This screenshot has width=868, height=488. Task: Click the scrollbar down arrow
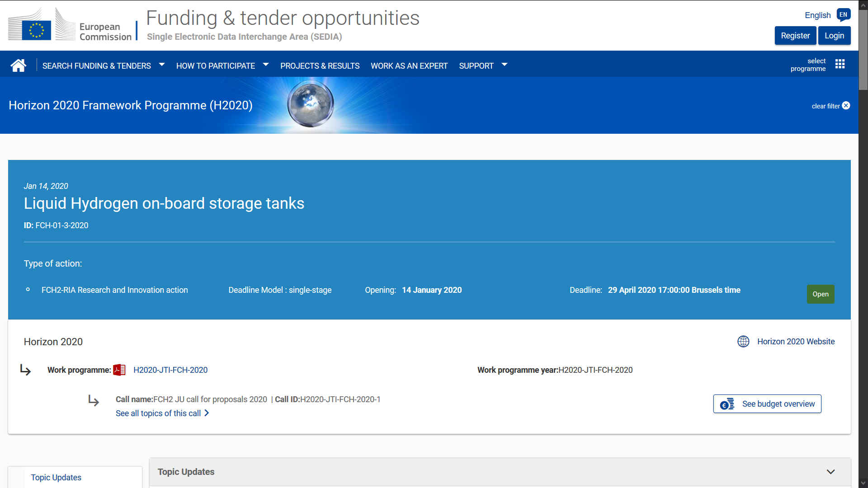[863, 483]
